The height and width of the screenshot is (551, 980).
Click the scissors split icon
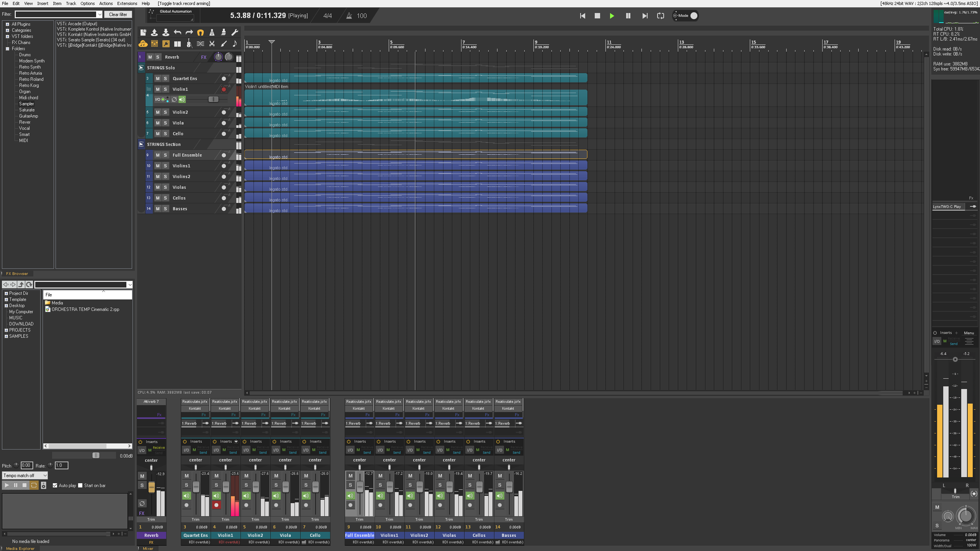tap(212, 44)
